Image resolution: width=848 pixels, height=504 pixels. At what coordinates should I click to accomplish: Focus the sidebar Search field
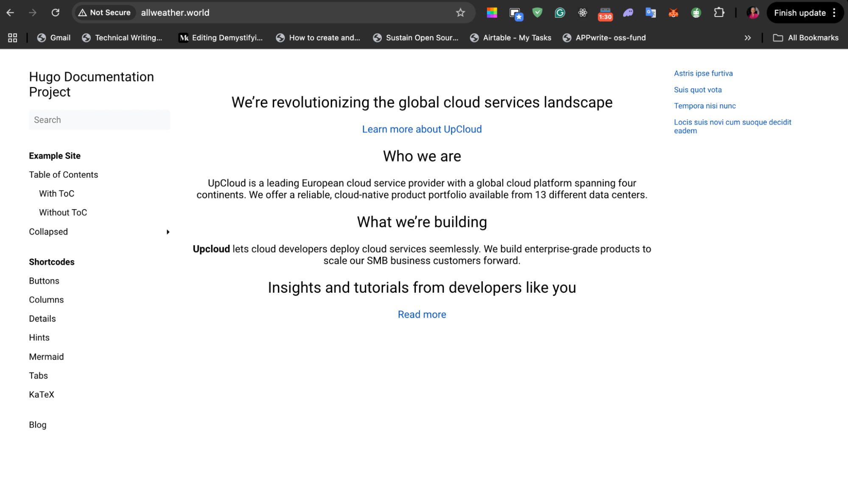(99, 120)
